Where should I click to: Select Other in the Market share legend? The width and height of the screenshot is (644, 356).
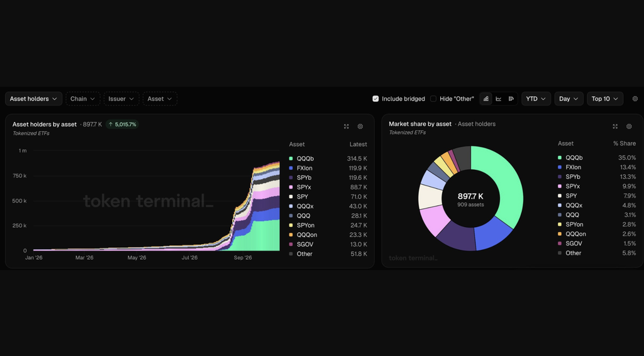(573, 253)
